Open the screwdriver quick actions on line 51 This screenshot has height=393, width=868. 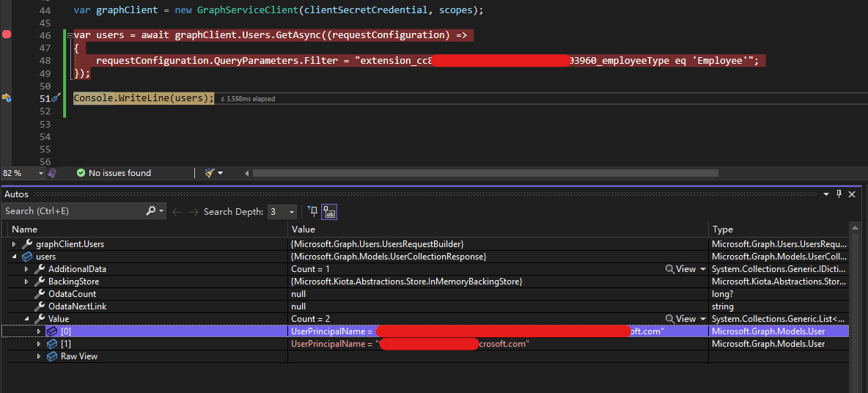tap(56, 98)
